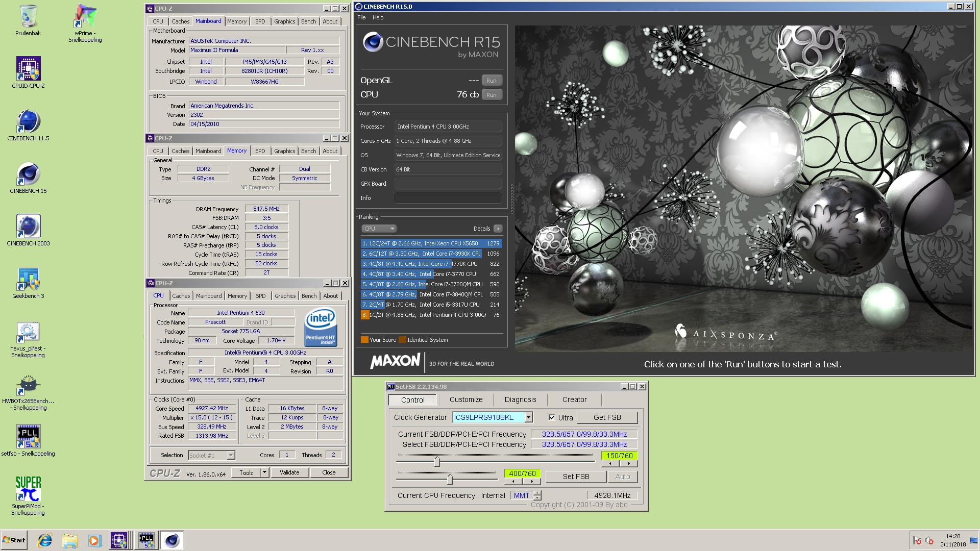The height and width of the screenshot is (551, 980).
Task: Click the Ranking Details arrow button
Action: [498, 229]
